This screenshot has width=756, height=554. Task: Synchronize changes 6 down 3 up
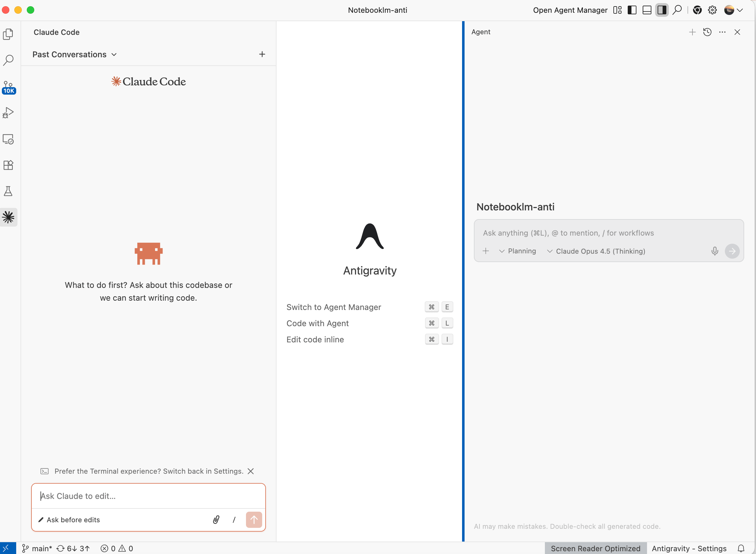pyautogui.click(x=73, y=548)
